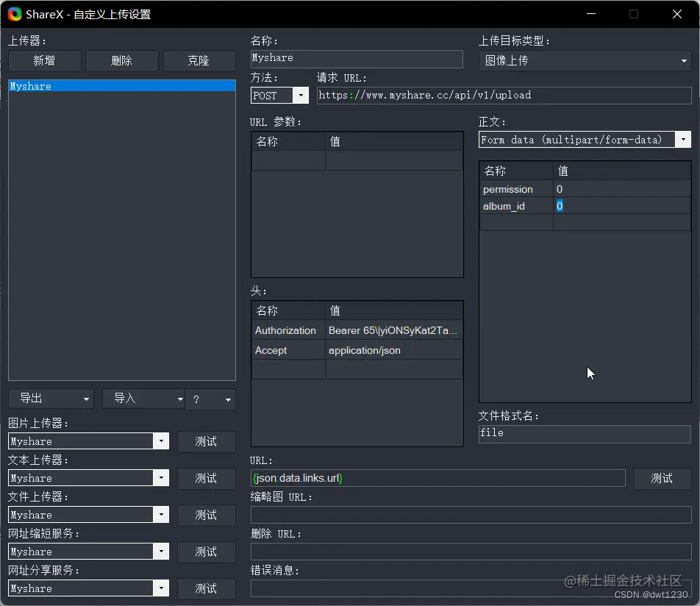Click the 删除 URL input field
This screenshot has height=606, width=700.
[x=471, y=552]
